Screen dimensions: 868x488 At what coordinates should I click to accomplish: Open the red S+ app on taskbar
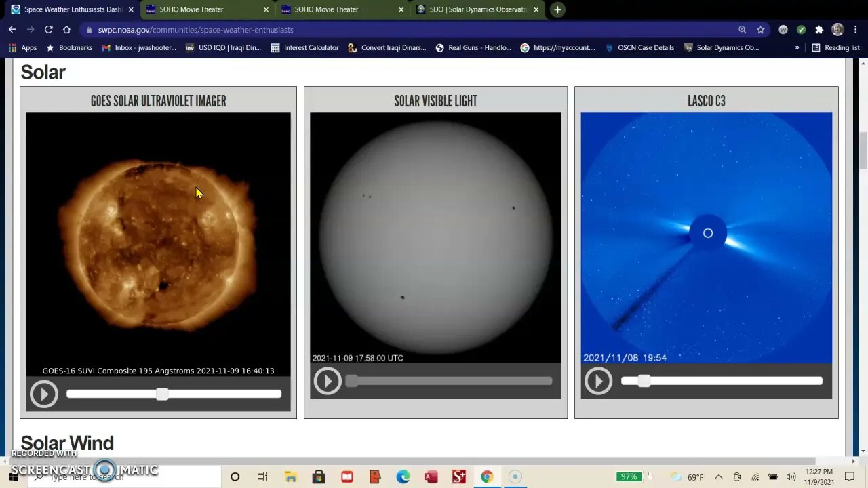tap(459, 477)
